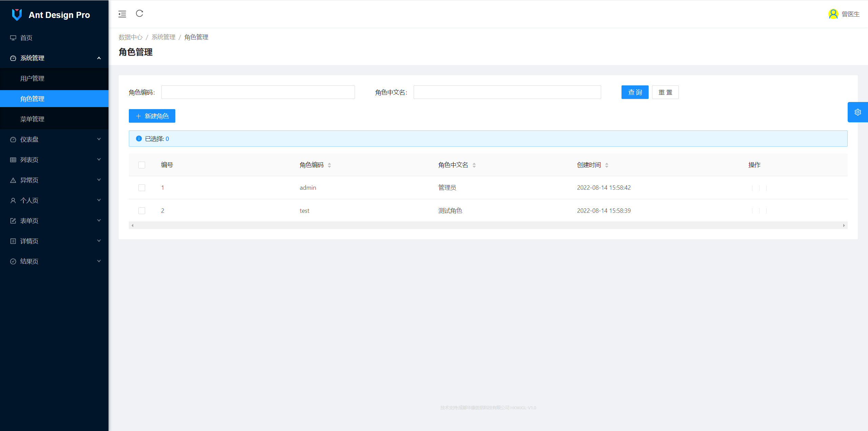868x431 pixels.
Task: Open the 曾医生 user name dropdown
Action: click(851, 14)
